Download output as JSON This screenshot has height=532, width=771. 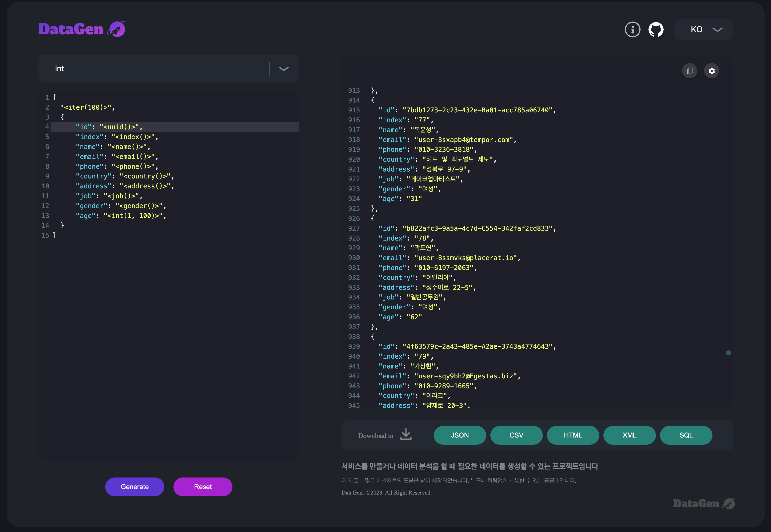(x=460, y=435)
